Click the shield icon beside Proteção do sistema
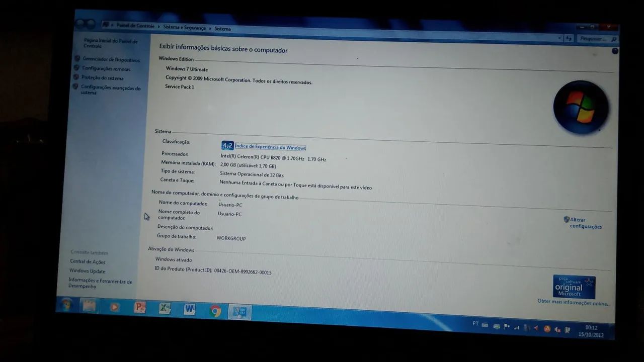This screenshot has width=644, height=362. click(76, 77)
